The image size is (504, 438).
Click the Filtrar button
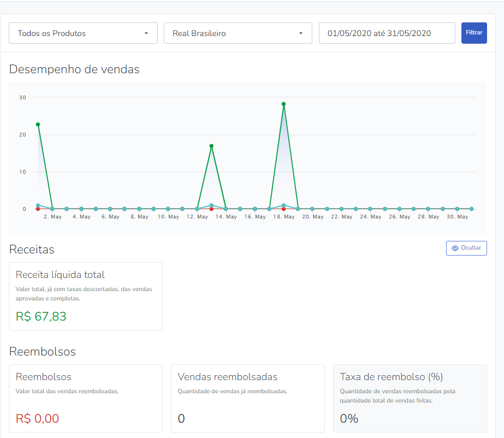(x=474, y=33)
